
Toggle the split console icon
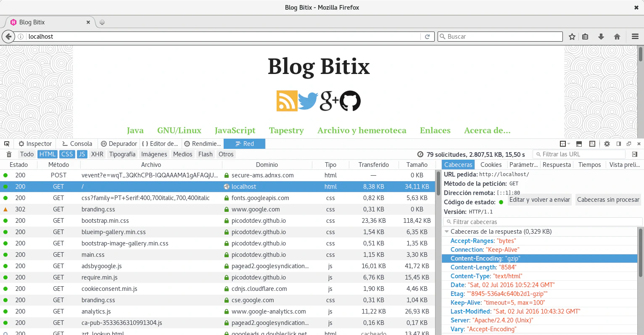[x=579, y=144]
